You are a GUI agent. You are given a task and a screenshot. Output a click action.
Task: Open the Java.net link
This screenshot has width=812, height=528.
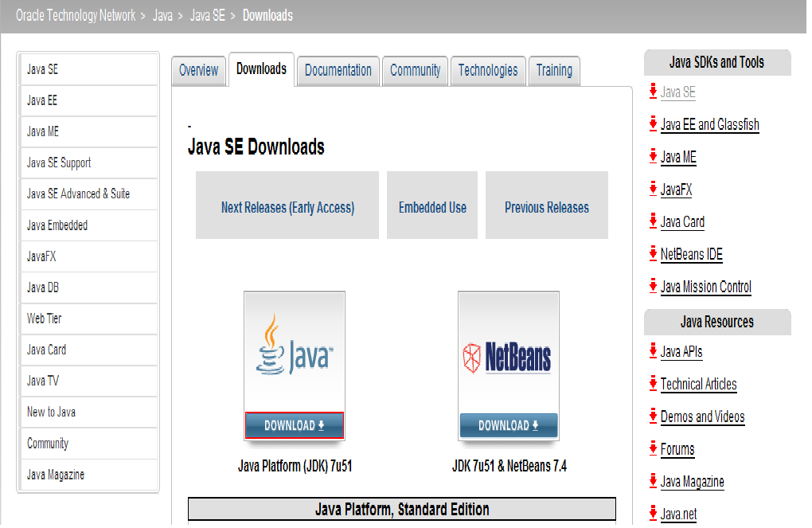click(x=678, y=514)
